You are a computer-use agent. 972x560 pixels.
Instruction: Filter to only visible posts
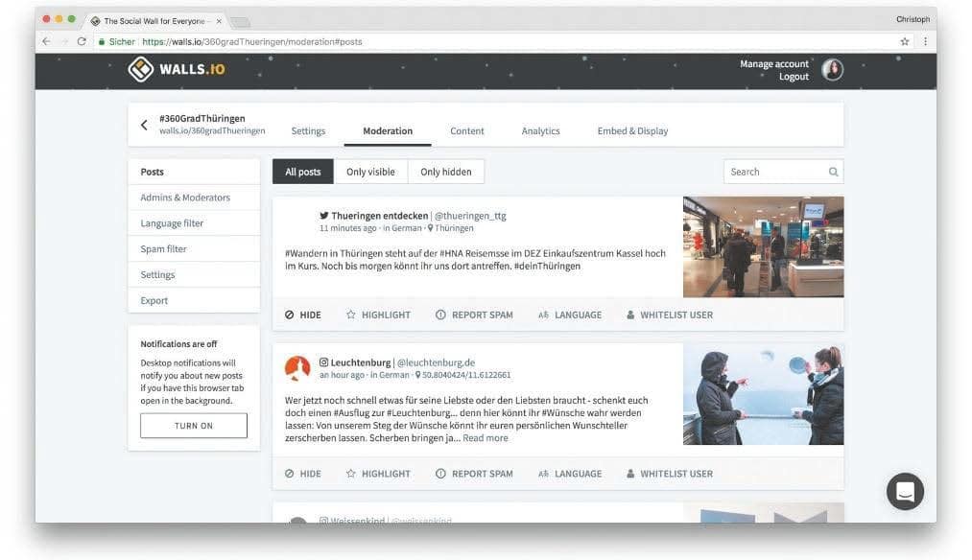370,172
